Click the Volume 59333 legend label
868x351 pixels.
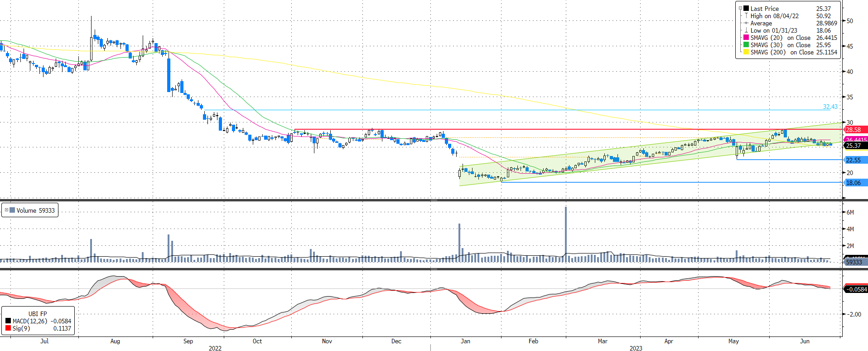coord(35,210)
